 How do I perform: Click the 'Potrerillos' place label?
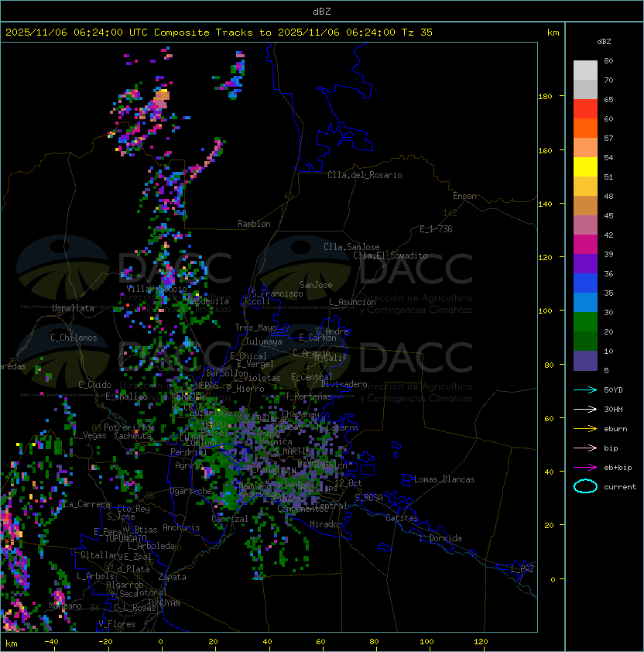point(129,427)
